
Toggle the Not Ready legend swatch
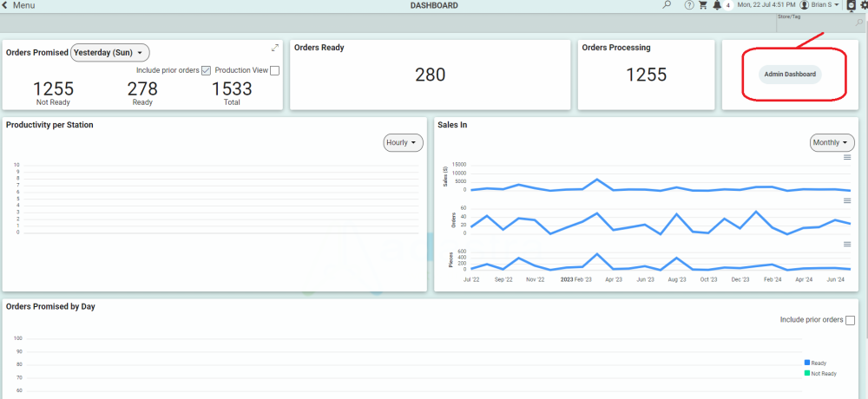(807, 374)
